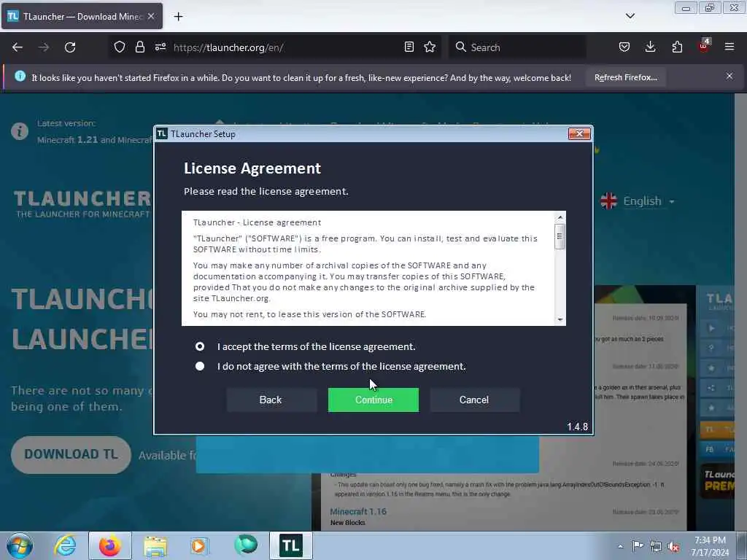Select 'I accept the terms' radio option
This screenshot has height=560, width=747.
pos(200,346)
